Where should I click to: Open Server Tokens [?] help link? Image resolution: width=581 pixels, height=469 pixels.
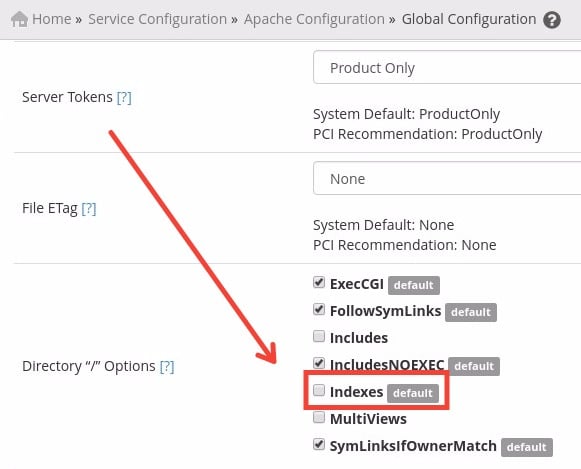pyautogui.click(x=124, y=97)
